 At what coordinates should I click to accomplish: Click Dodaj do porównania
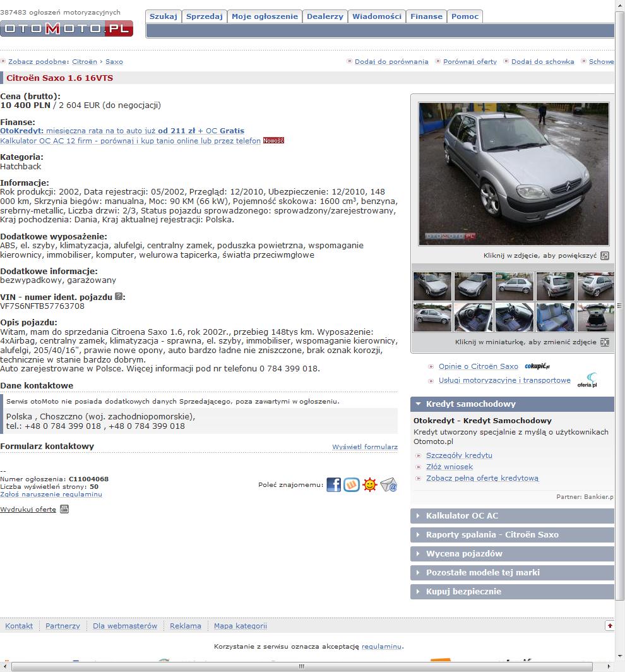(x=391, y=62)
